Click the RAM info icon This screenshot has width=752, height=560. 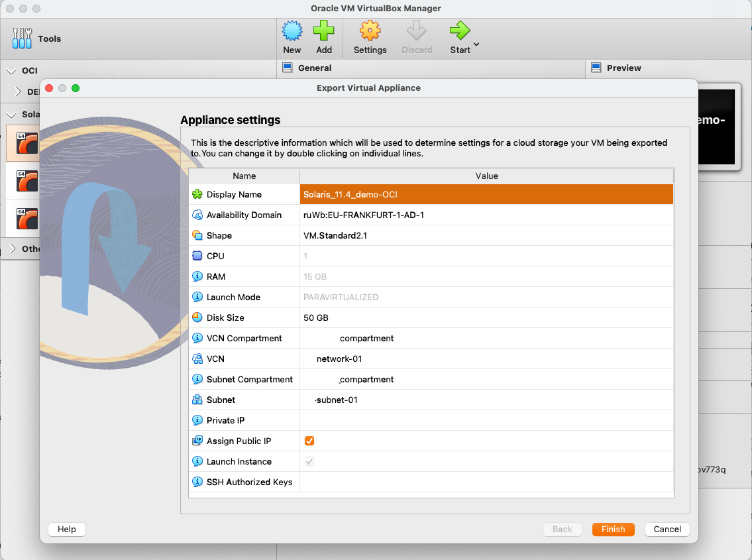pyautogui.click(x=197, y=276)
